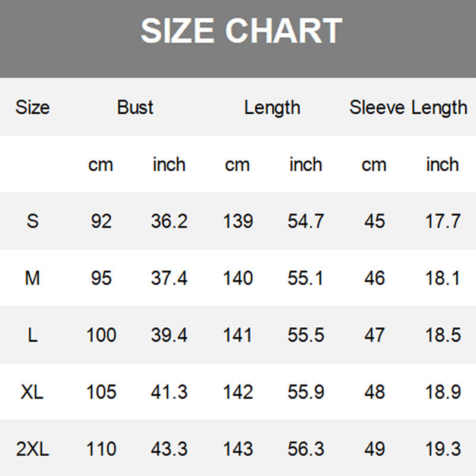Click the 141 cm length value
The height and width of the screenshot is (476, 476).
coord(237,335)
